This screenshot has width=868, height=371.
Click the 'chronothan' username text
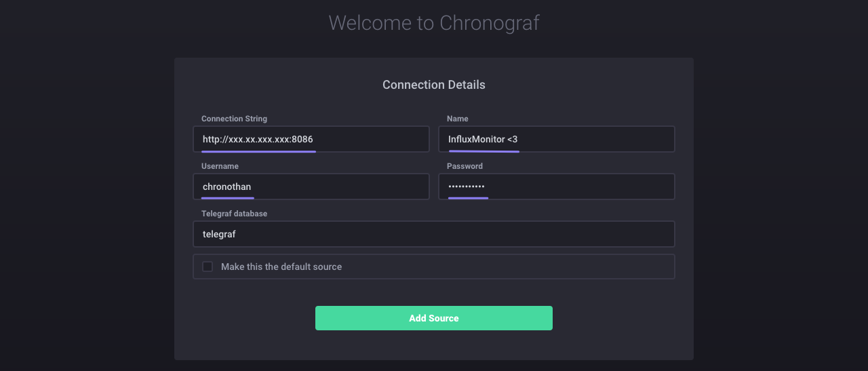227,187
